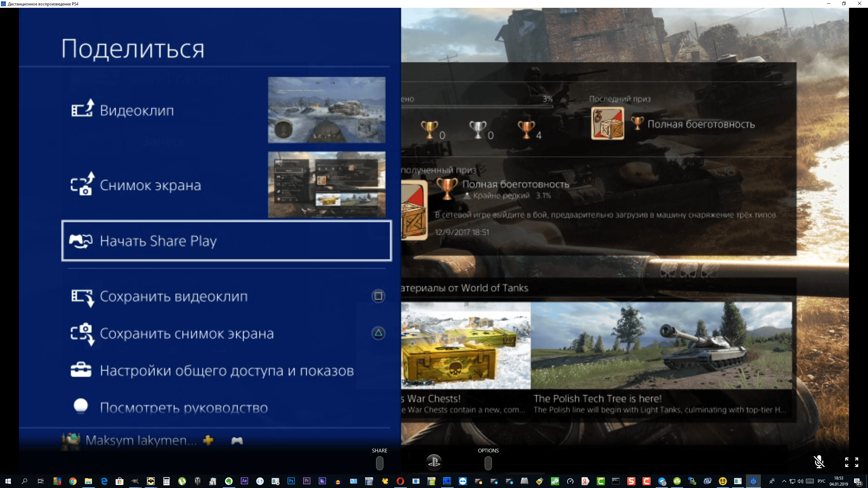Open Adobe After Effects from taskbar
This screenshot has height=488, width=868.
point(244,481)
